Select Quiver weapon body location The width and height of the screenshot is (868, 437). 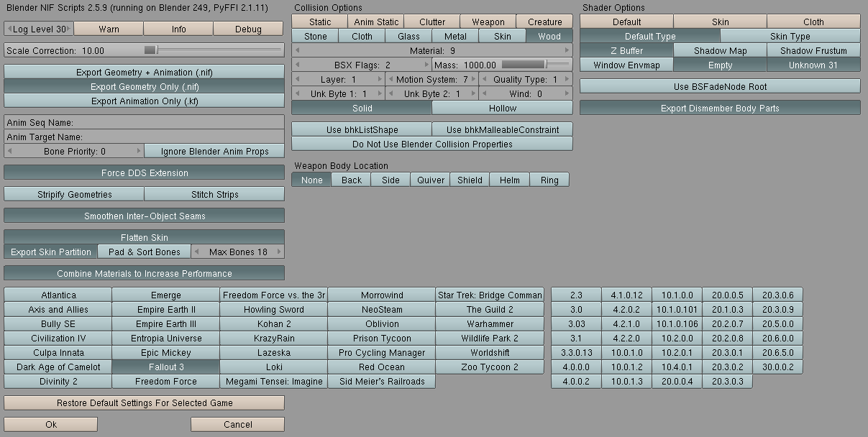(431, 180)
